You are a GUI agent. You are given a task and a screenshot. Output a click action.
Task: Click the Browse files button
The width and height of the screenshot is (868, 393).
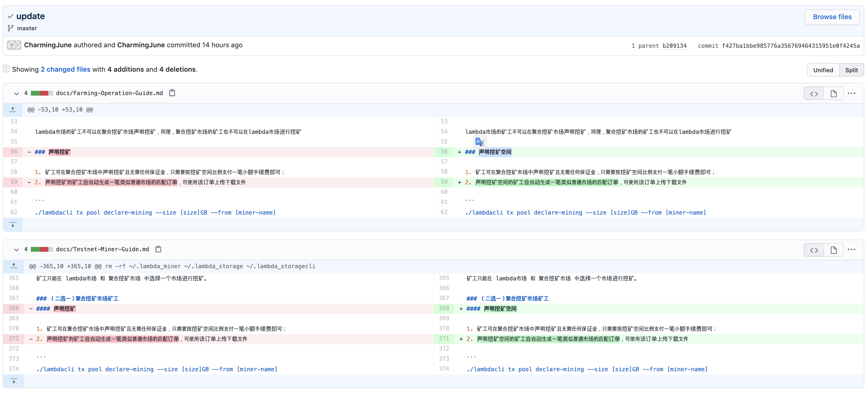[x=832, y=17]
